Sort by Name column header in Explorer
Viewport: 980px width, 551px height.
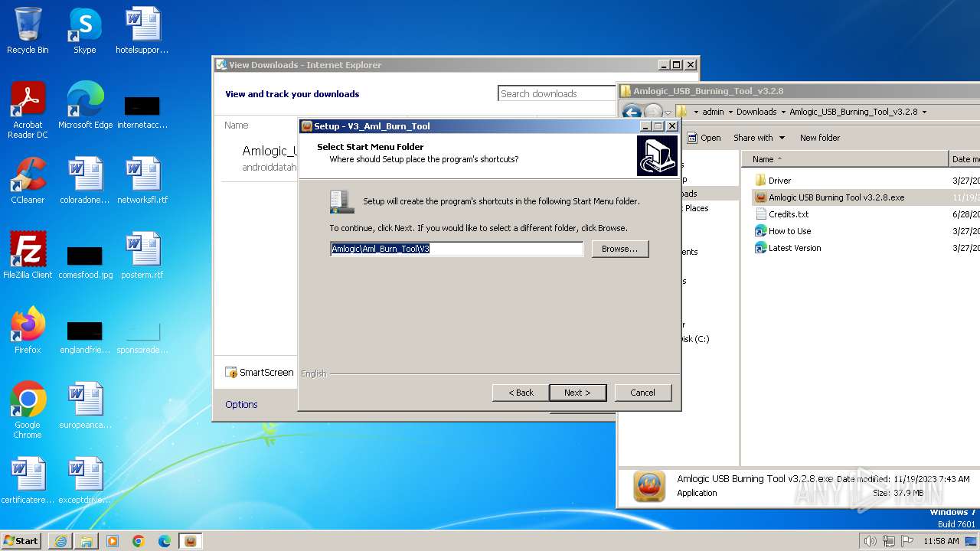(845, 159)
